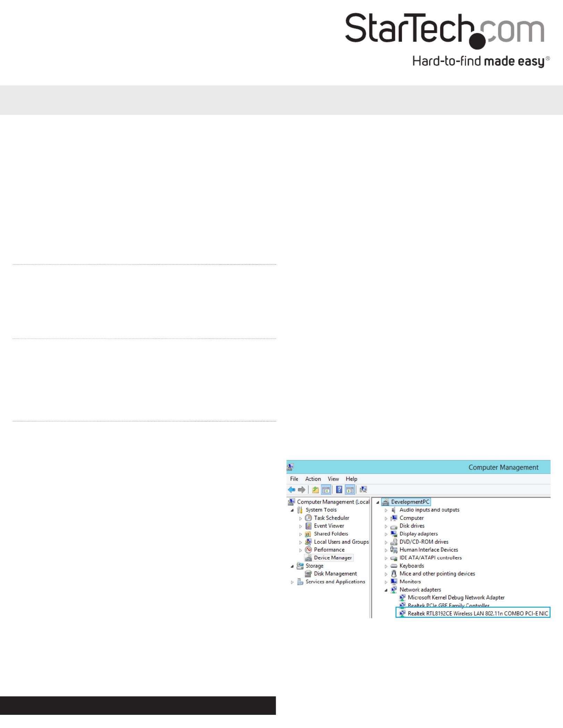
Task: Click the blue Help question mark icon
Action: click(x=339, y=489)
